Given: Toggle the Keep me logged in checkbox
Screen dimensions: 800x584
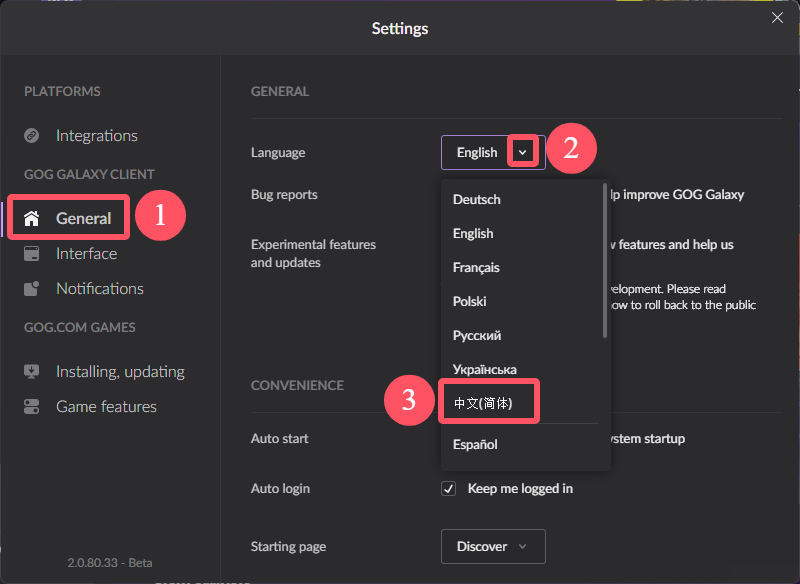Looking at the screenshot, I should [448, 489].
